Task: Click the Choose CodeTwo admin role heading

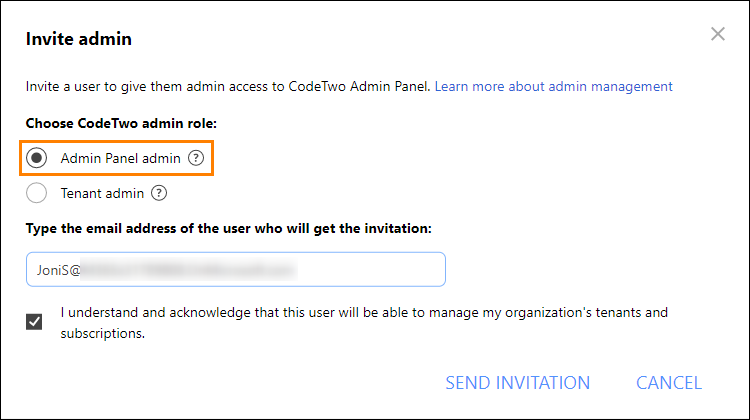Action: [121, 123]
